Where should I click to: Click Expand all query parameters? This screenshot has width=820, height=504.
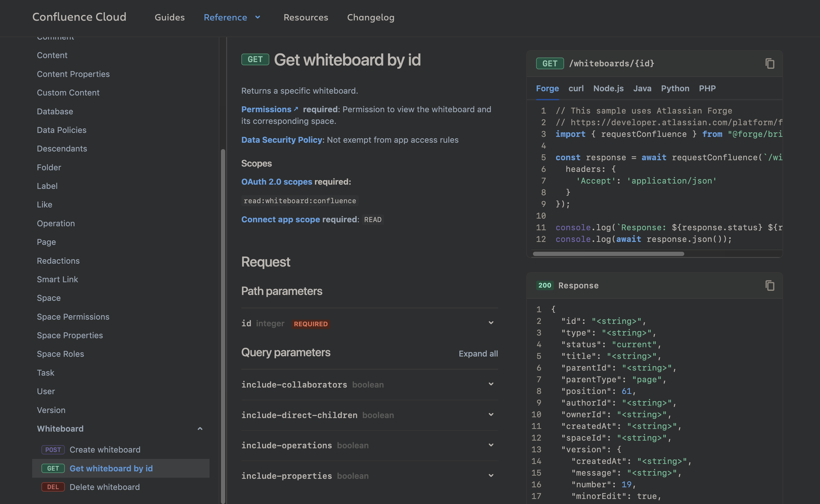click(478, 354)
